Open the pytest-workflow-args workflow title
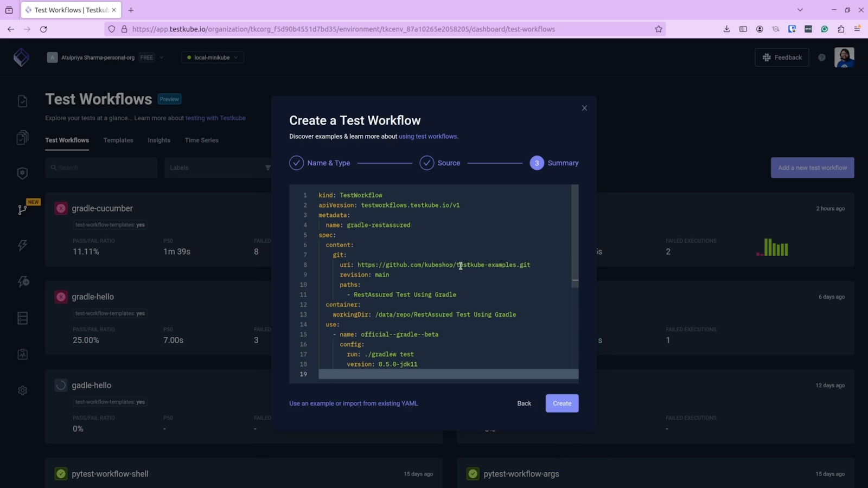The height and width of the screenshot is (488, 868). (521, 474)
